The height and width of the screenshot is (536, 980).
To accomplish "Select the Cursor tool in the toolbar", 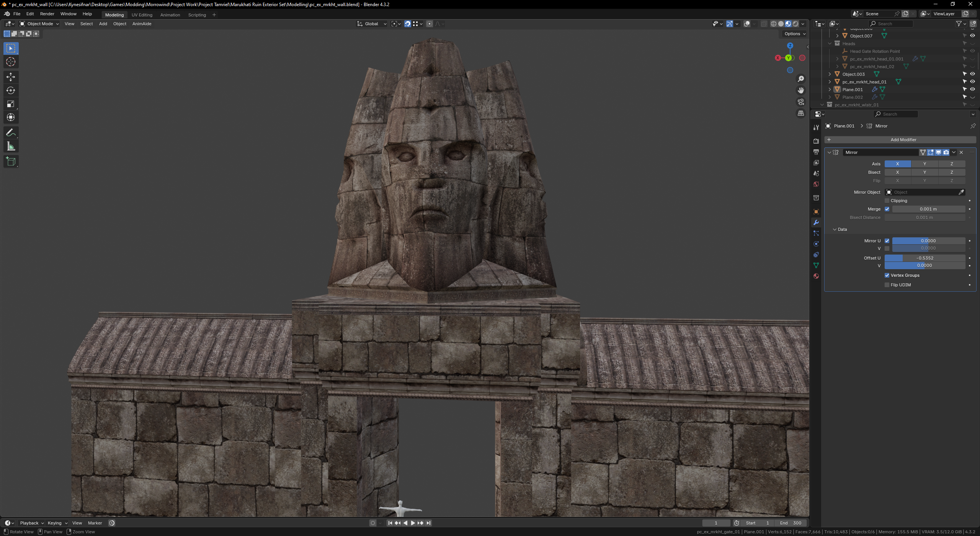I will [11, 62].
